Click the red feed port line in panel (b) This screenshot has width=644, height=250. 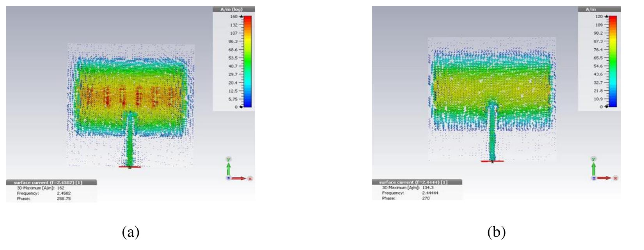click(x=492, y=161)
